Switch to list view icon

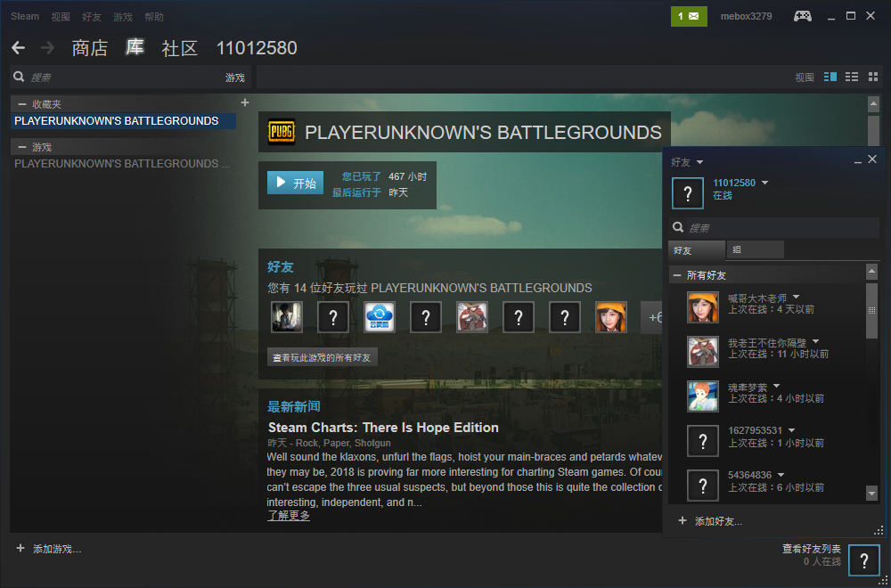[x=852, y=77]
